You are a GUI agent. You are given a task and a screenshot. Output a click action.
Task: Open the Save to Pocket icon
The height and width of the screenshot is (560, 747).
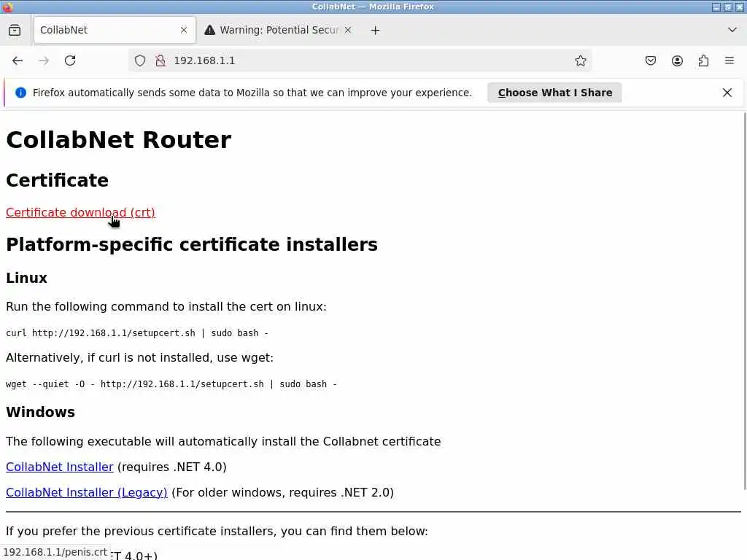pyautogui.click(x=651, y=61)
